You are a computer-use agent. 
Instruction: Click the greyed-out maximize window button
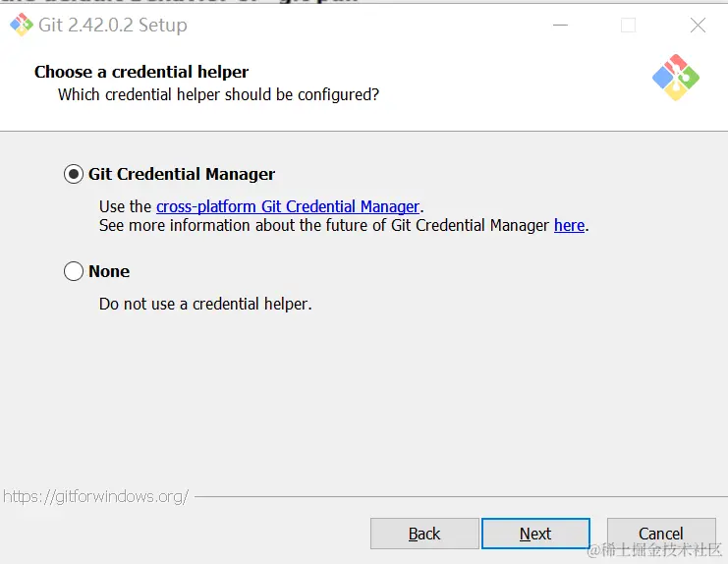(x=629, y=26)
